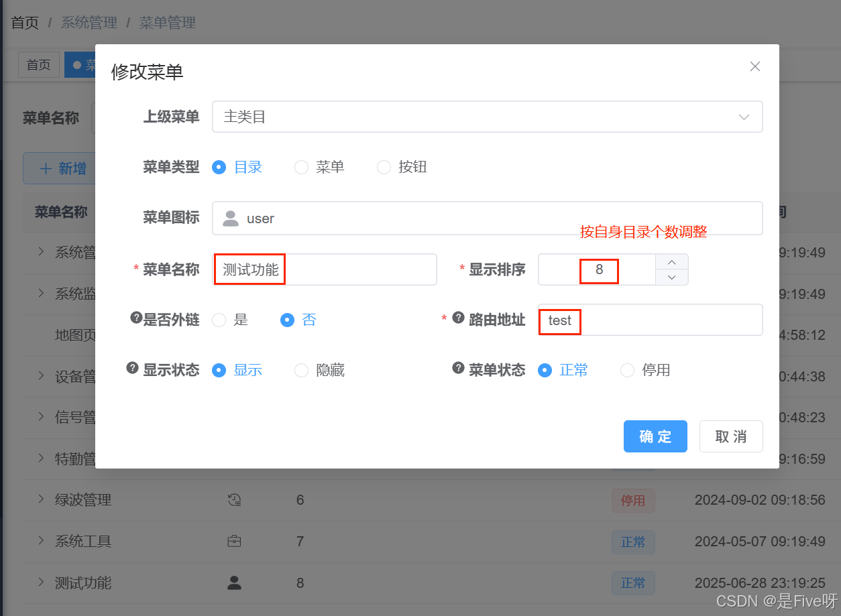The width and height of the screenshot is (841, 616).
Task: Focus the 路由地址 input with test
Action: pyautogui.click(x=651, y=320)
